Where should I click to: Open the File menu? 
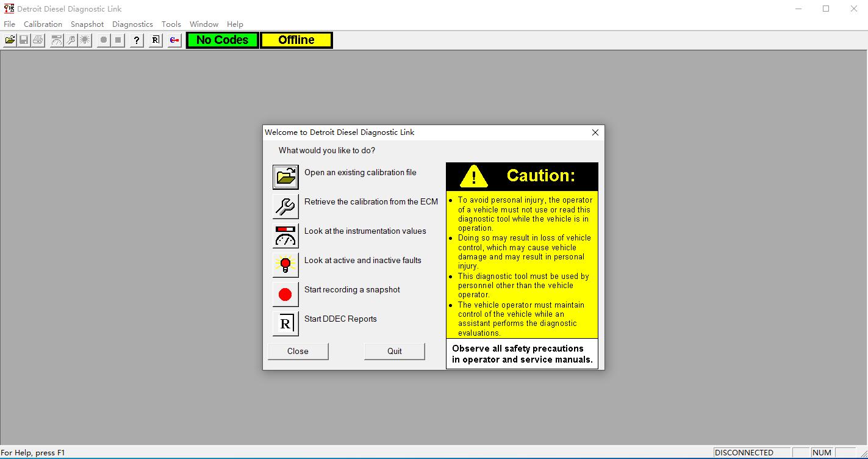[9, 24]
